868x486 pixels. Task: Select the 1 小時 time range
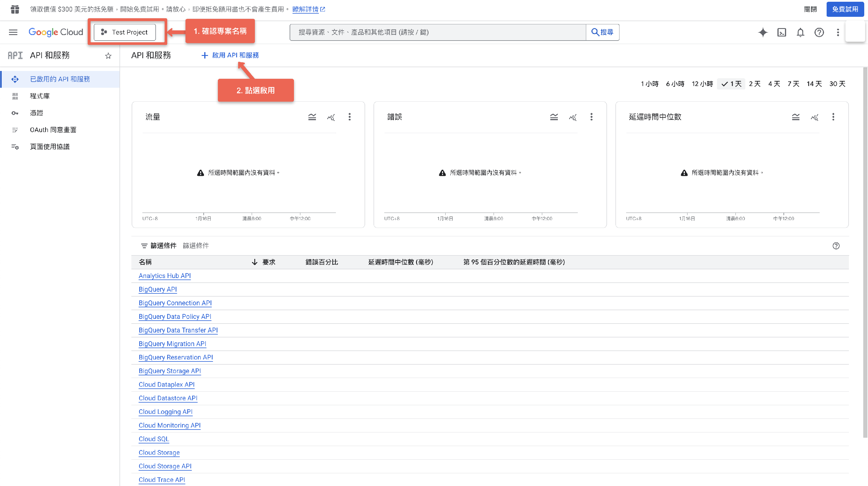649,84
